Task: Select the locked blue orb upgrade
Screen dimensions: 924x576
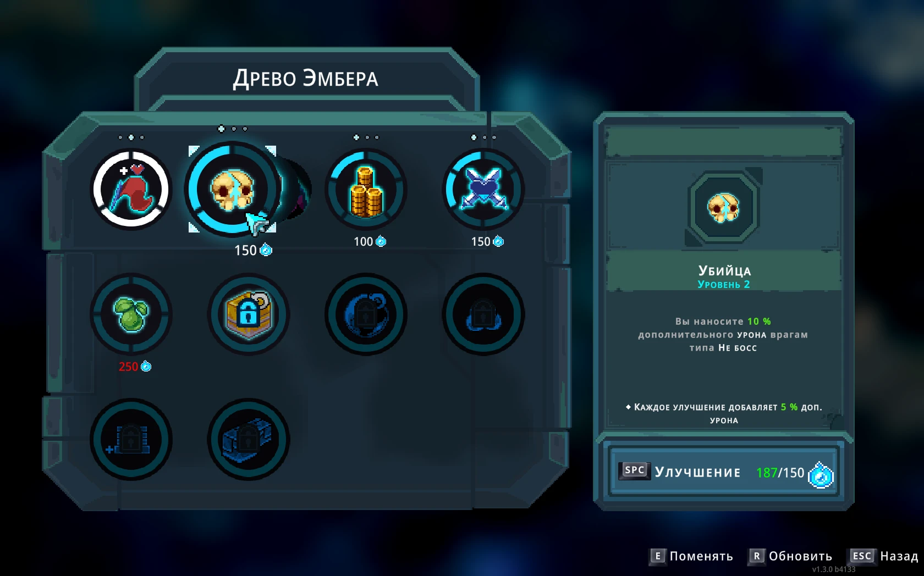Action: [x=366, y=314]
